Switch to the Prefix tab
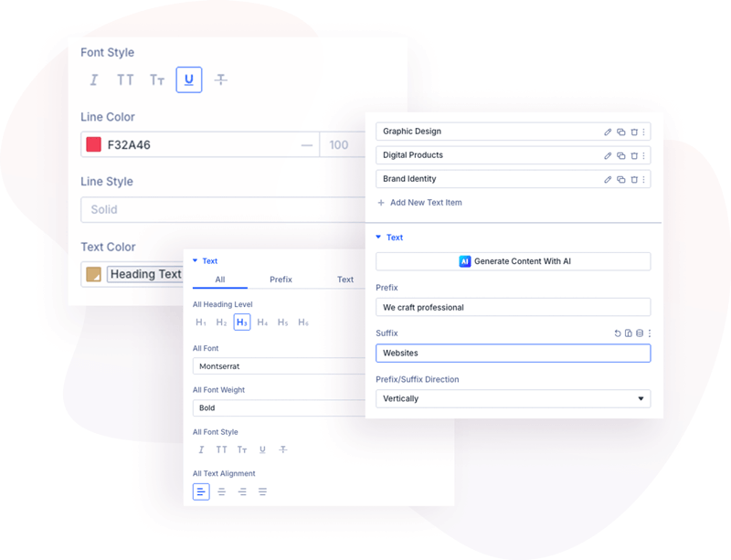The width and height of the screenshot is (731, 560). tap(281, 280)
